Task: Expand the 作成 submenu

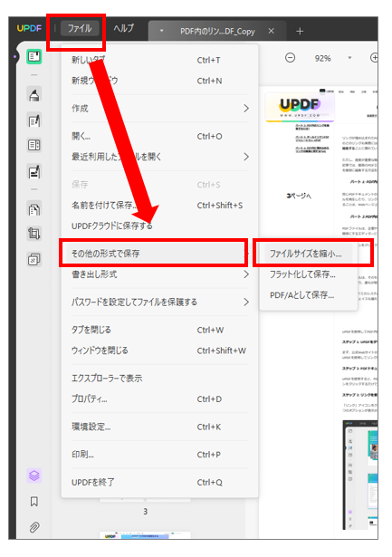Action: [x=159, y=109]
